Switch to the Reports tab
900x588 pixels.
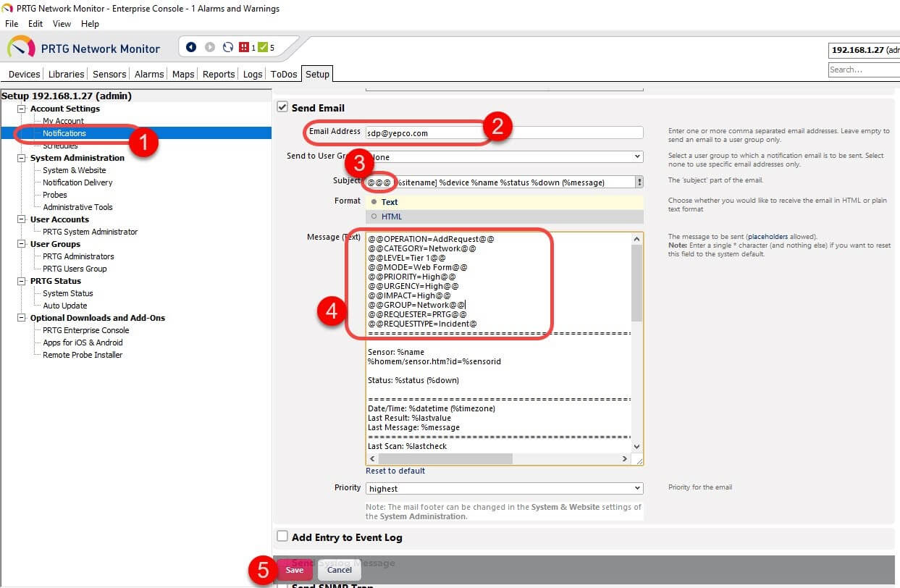tap(219, 74)
